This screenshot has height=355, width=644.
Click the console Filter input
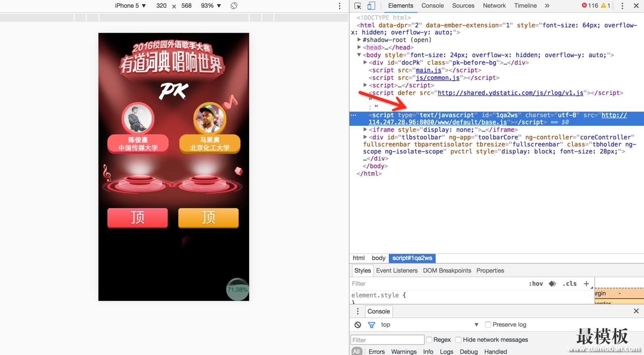387,340
